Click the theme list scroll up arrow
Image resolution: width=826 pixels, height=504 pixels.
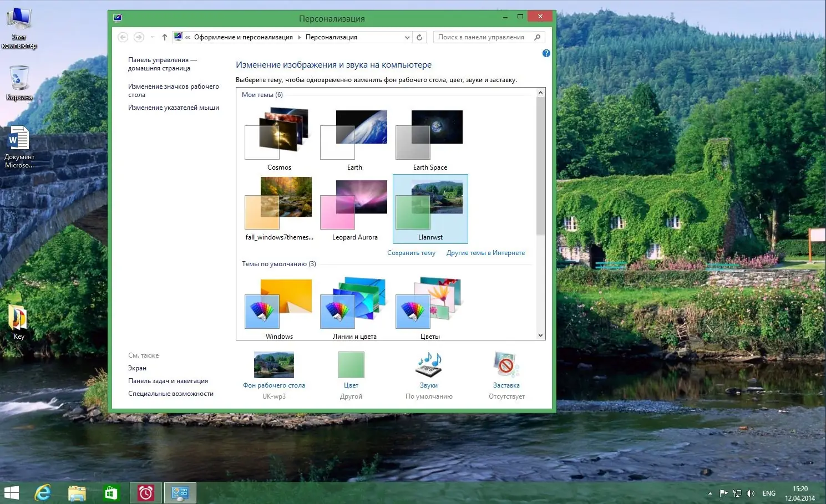[x=541, y=93]
